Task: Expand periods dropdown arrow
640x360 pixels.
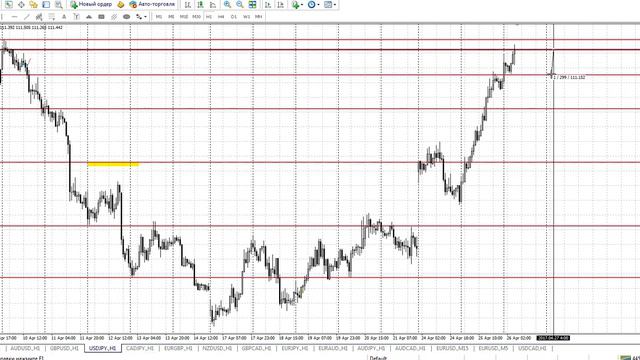Action: pos(318,5)
